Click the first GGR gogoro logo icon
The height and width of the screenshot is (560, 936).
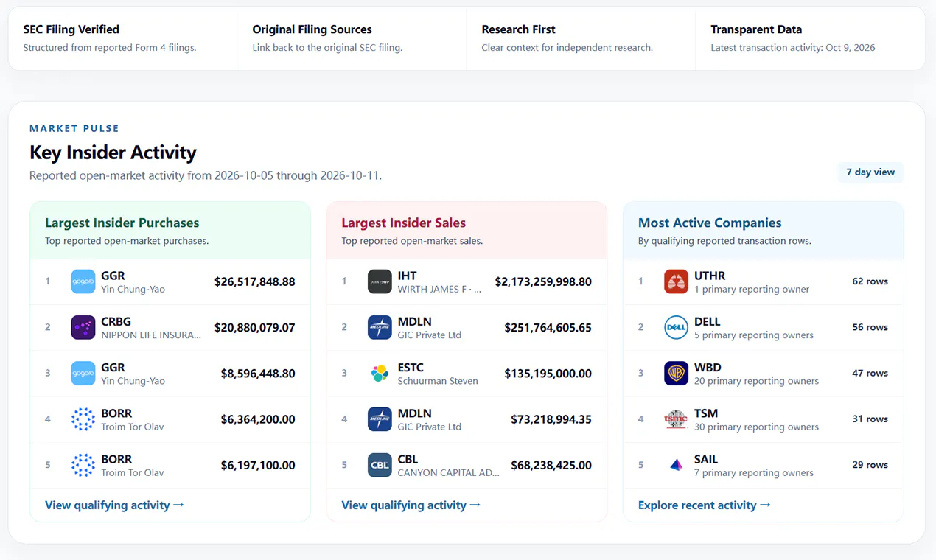pos(83,281)
